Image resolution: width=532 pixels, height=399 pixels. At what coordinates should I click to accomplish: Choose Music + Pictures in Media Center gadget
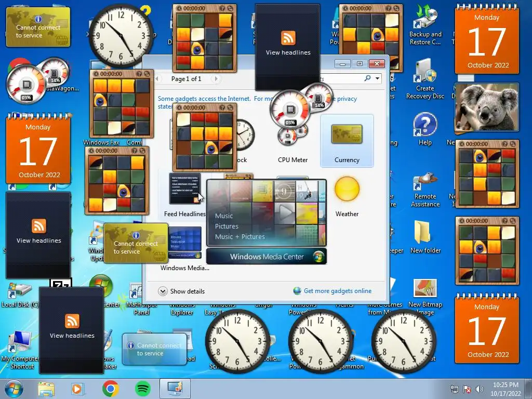(x=240, y=237)
